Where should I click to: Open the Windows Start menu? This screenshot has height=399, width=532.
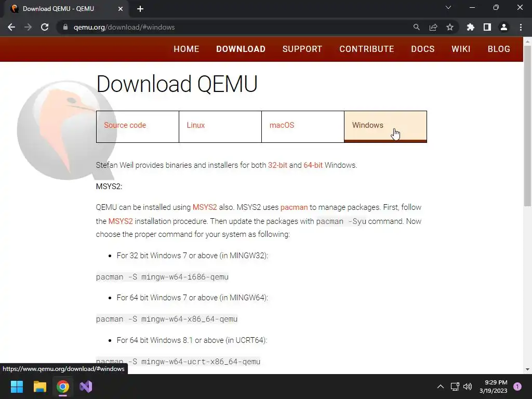pyautogui.click(x=17, y=387)
